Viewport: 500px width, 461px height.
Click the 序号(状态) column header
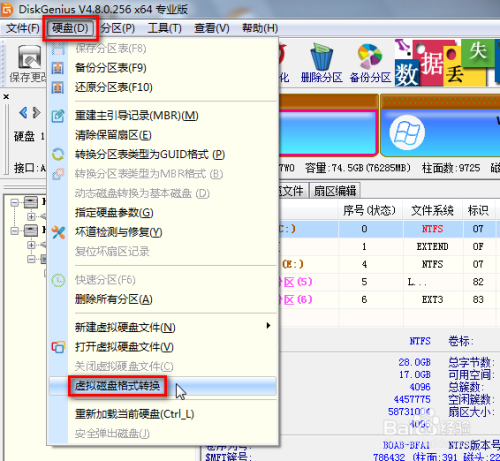(369, 210)
